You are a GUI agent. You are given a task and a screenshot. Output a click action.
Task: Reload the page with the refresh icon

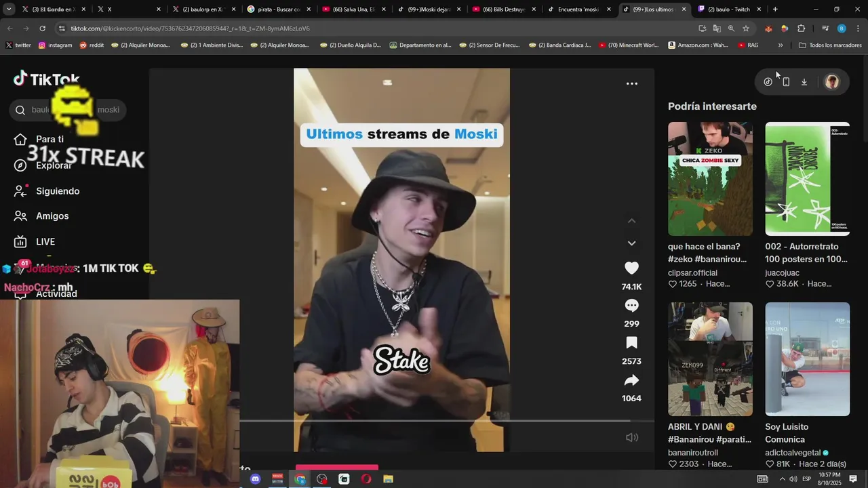pyautogui.click(x=42, y=28)
